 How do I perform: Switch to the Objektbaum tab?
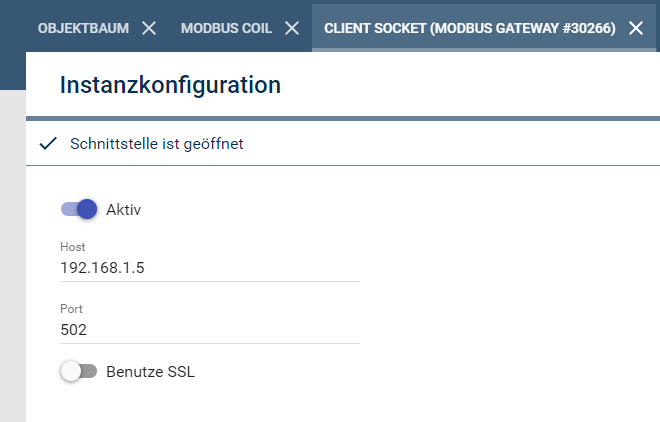[83, 28]
